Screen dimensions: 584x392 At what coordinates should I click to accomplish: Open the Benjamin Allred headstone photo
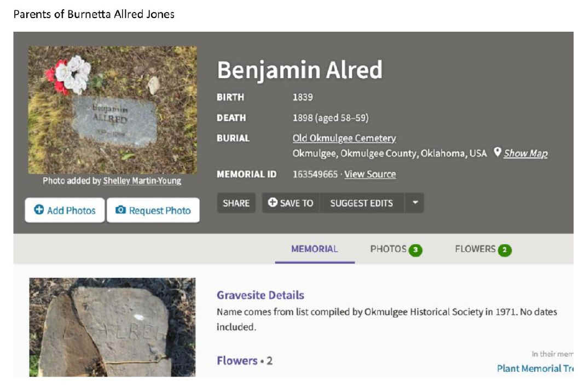pyautogui.click(x=112, y=109)
